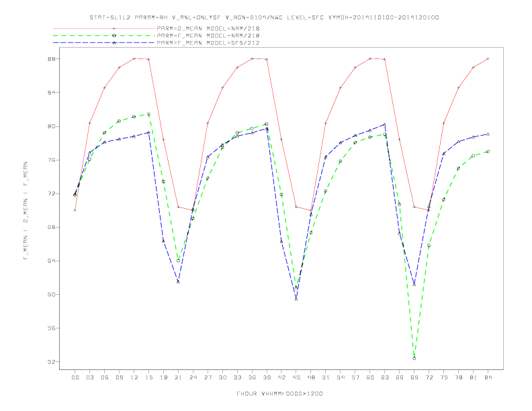Click x-axis tick label 72
Image resolution: width=532 pixels, height=411 pixels.
tap(429, 377)
